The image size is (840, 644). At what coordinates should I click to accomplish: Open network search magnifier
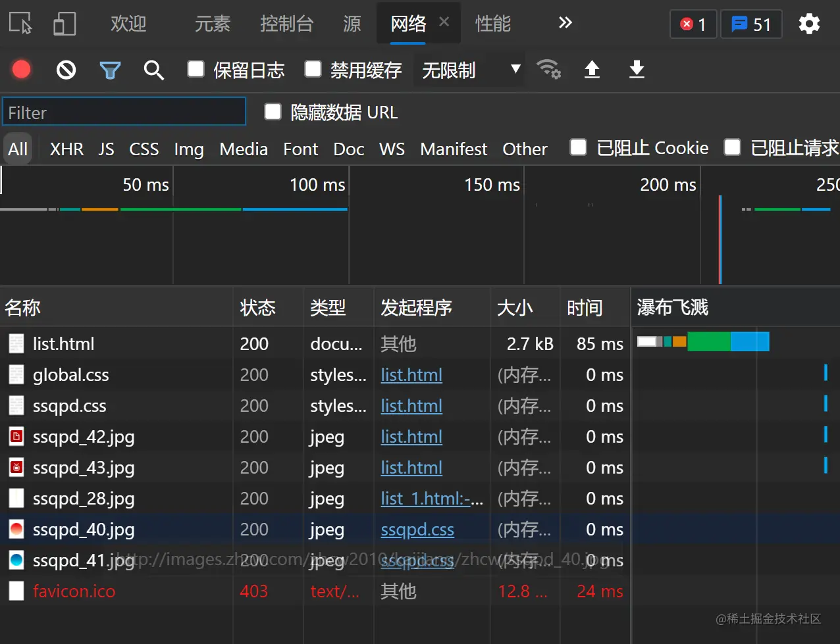pos(153,70)
